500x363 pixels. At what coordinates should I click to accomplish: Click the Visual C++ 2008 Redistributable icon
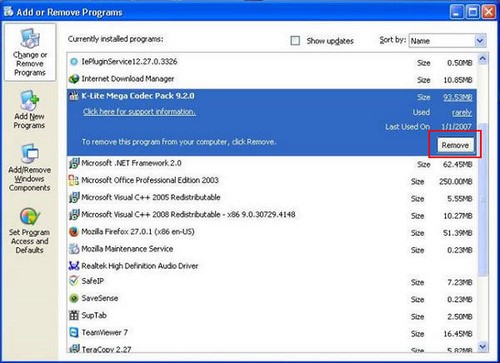74,215
